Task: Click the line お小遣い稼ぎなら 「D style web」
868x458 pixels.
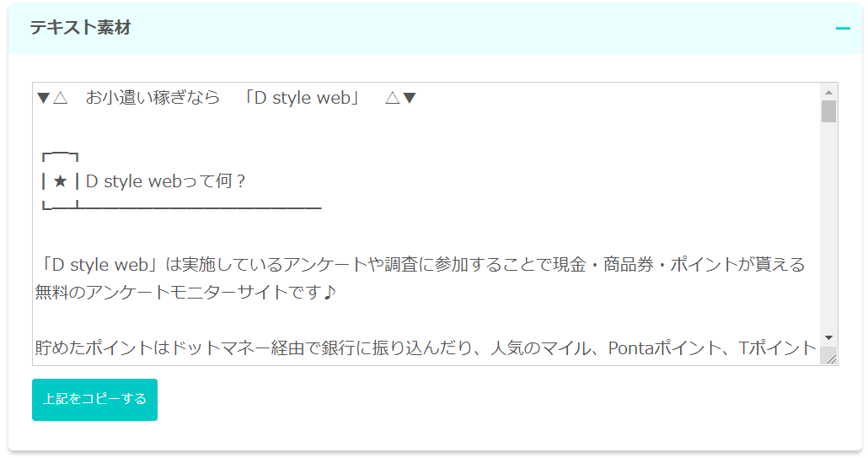Action: coord(226,98)
